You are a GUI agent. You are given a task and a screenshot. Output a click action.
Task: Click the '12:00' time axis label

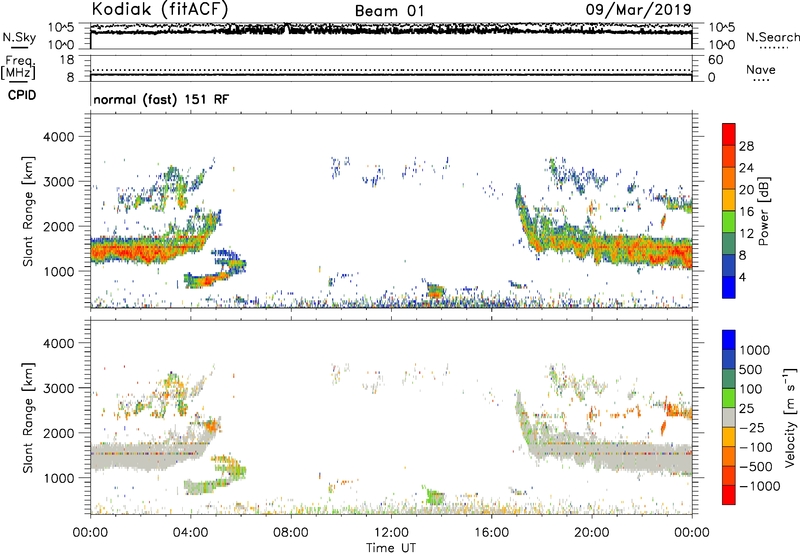(391, 533)
